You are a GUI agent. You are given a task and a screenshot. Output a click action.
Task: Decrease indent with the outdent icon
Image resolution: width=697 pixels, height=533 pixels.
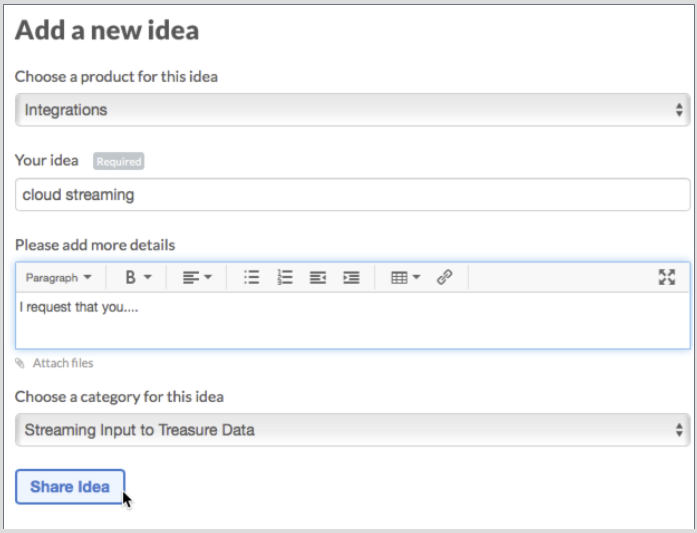(x=318, y=277)
